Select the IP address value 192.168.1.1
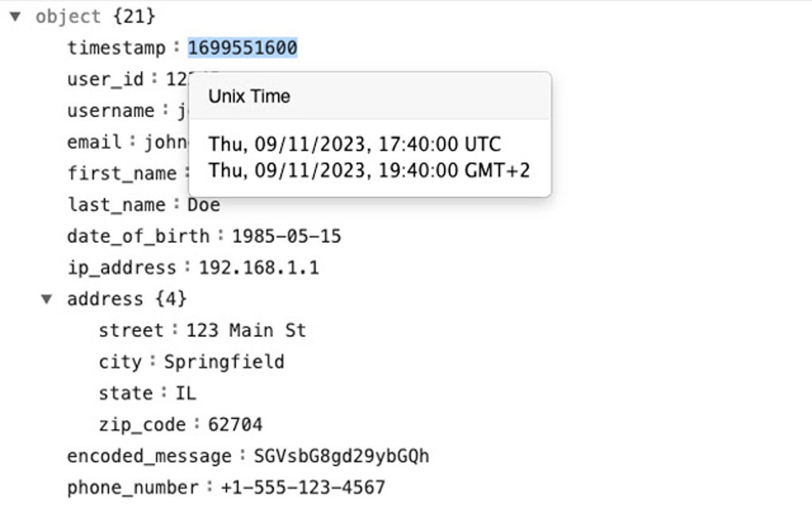 (259, 268)
